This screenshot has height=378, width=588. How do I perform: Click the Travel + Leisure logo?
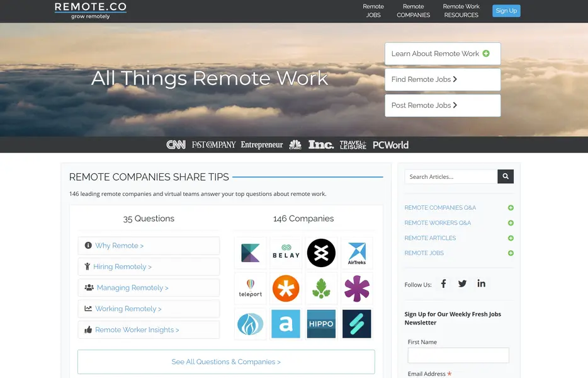click(x=353, y=144)
